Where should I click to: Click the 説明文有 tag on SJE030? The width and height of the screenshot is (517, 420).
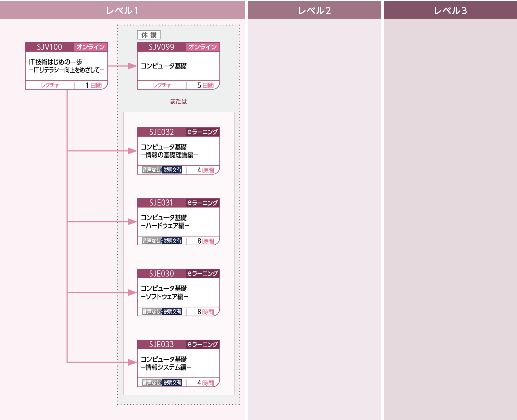172,312
